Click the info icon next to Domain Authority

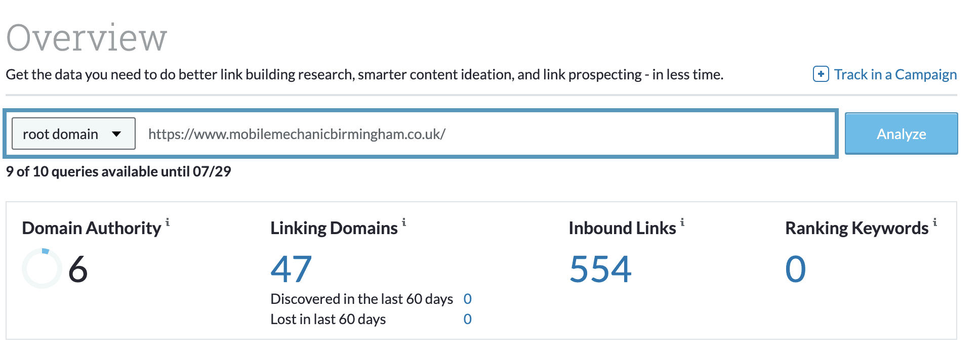pyautogui.click(x=167, y=222)
